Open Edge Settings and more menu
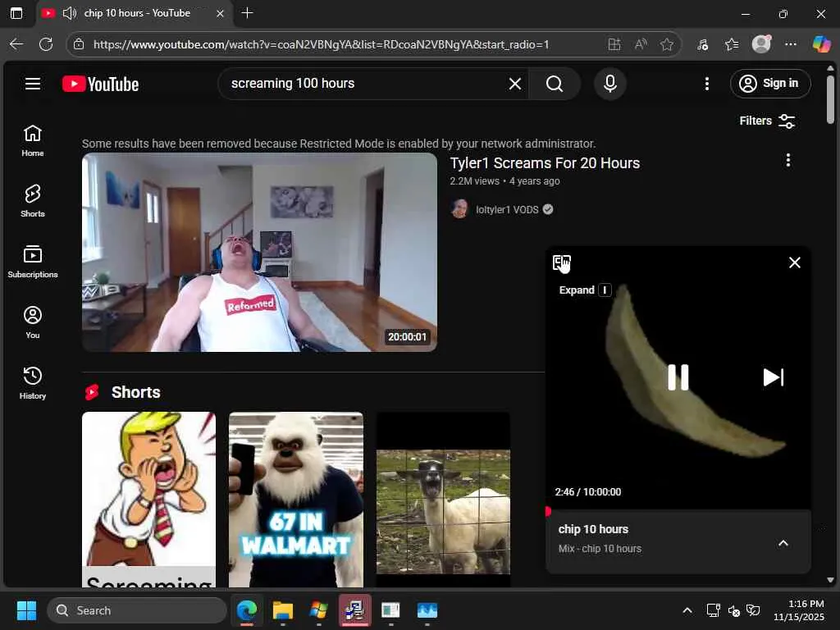The width and height of the screenshot is (840, 630). 790,44
